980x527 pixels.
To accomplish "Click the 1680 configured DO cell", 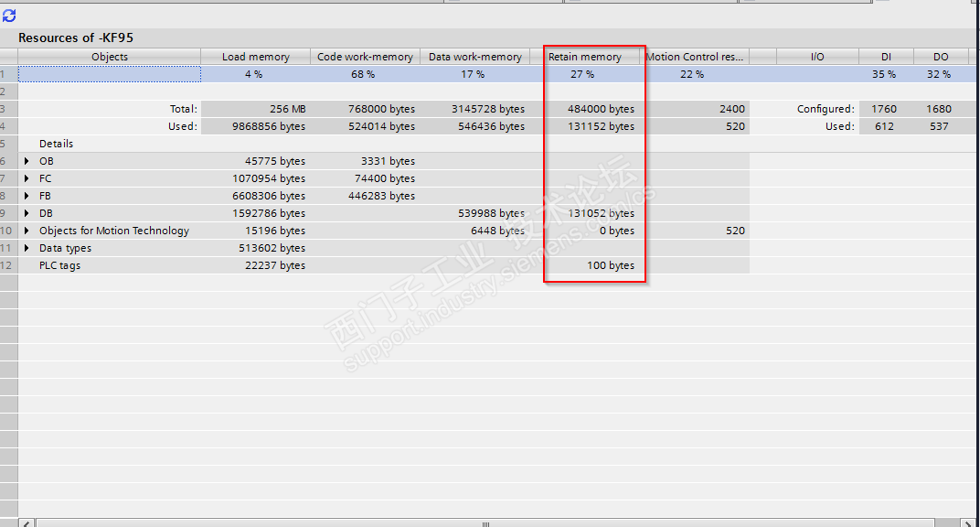I will (x=942, y=109).
